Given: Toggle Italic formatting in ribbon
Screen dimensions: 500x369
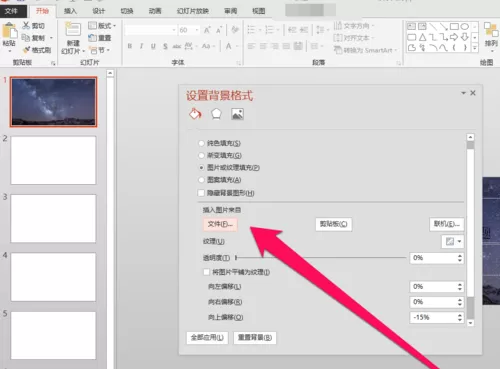Looking at the screenshot, I should [141, 46].
